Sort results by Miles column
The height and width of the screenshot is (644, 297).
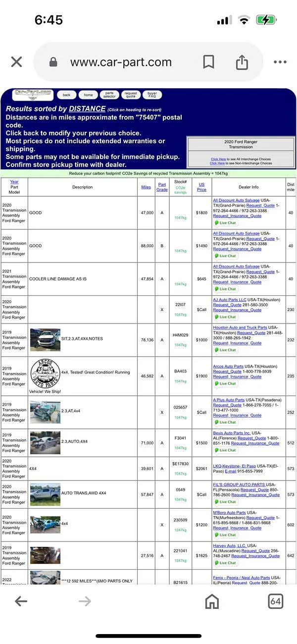click(146, 187)
